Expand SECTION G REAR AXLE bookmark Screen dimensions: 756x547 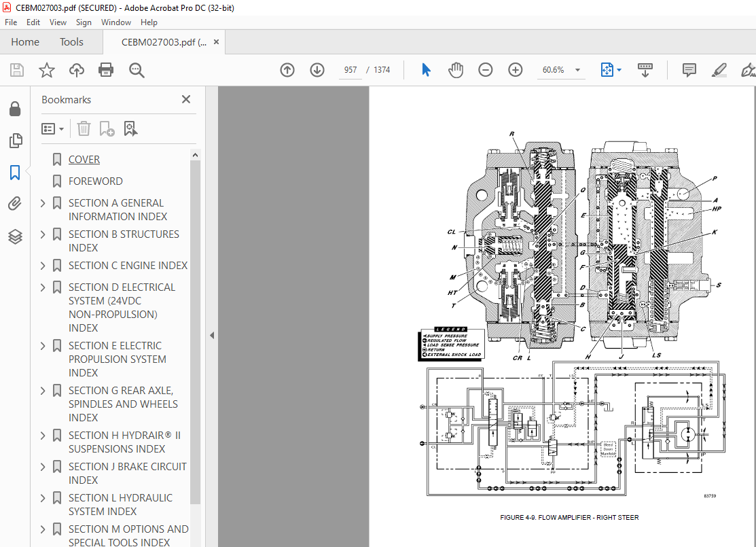(x=43, y=391)
